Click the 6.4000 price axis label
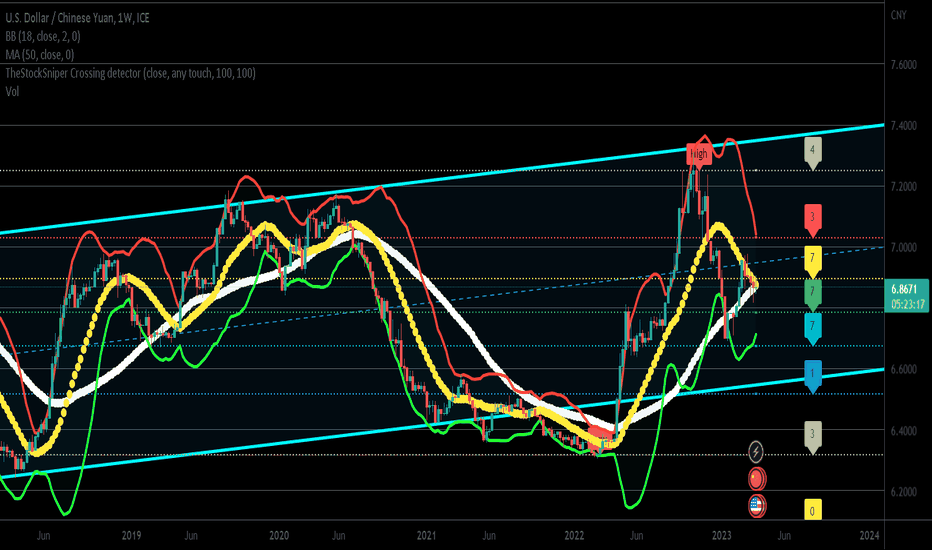The image size is (932, 550). 903,430
